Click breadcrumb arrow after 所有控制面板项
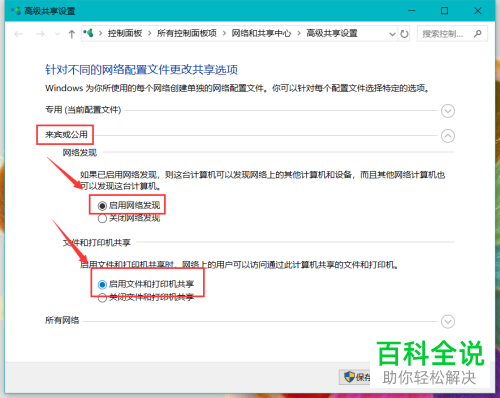 point(224,33)
